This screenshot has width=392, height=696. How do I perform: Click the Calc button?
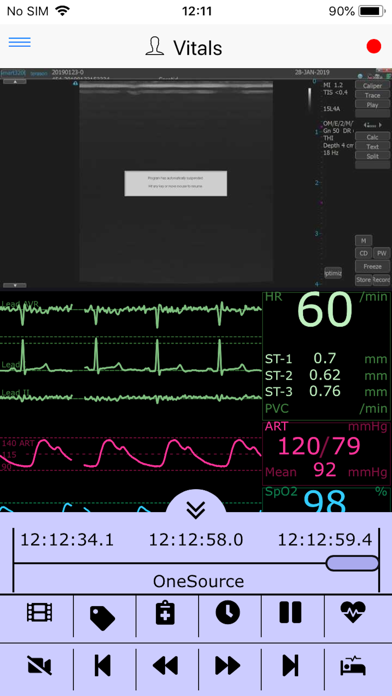tap(372, 137)
